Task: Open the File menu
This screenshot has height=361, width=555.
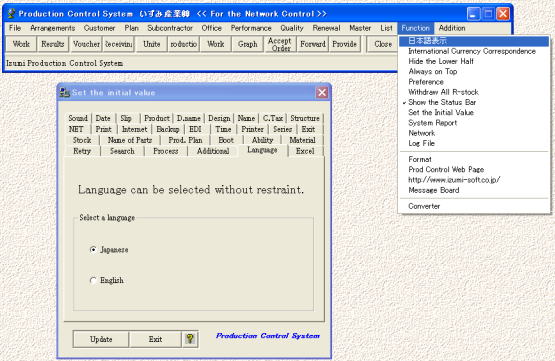Action: click(15, 28)
